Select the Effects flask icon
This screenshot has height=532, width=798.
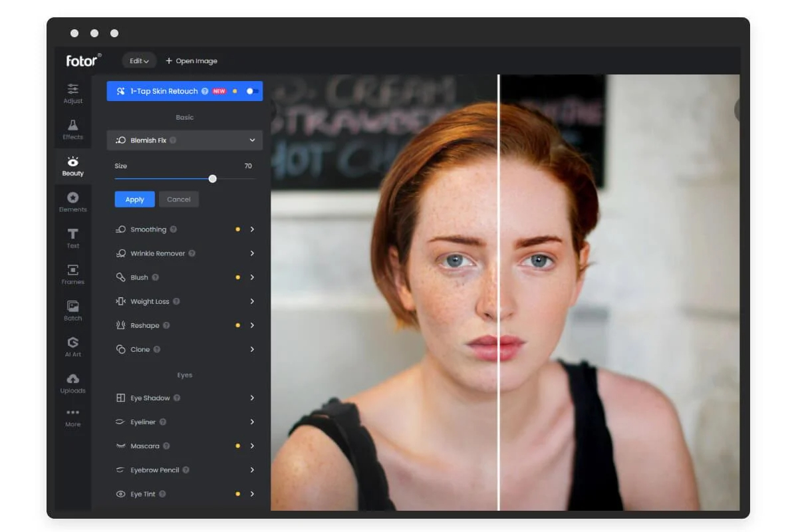[x=73, y=129]
